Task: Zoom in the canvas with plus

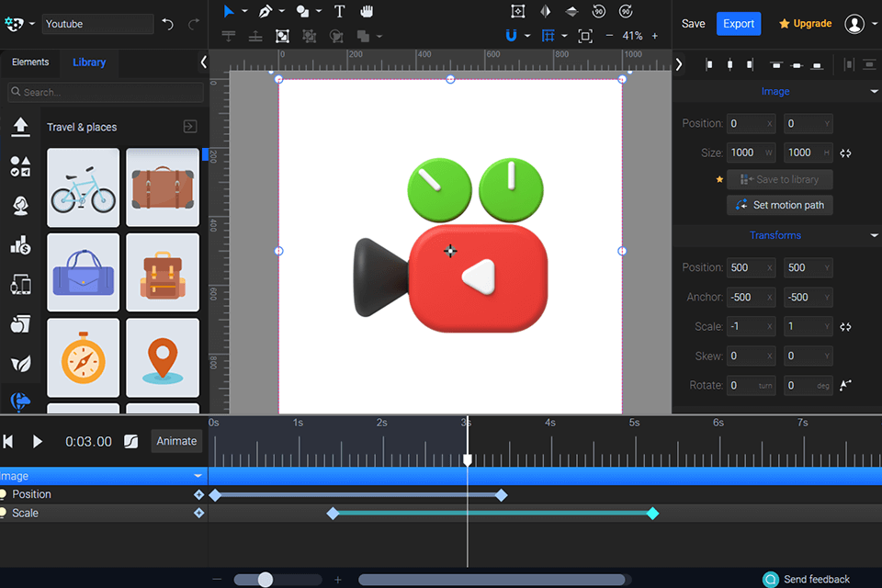Action: [655, 36]
